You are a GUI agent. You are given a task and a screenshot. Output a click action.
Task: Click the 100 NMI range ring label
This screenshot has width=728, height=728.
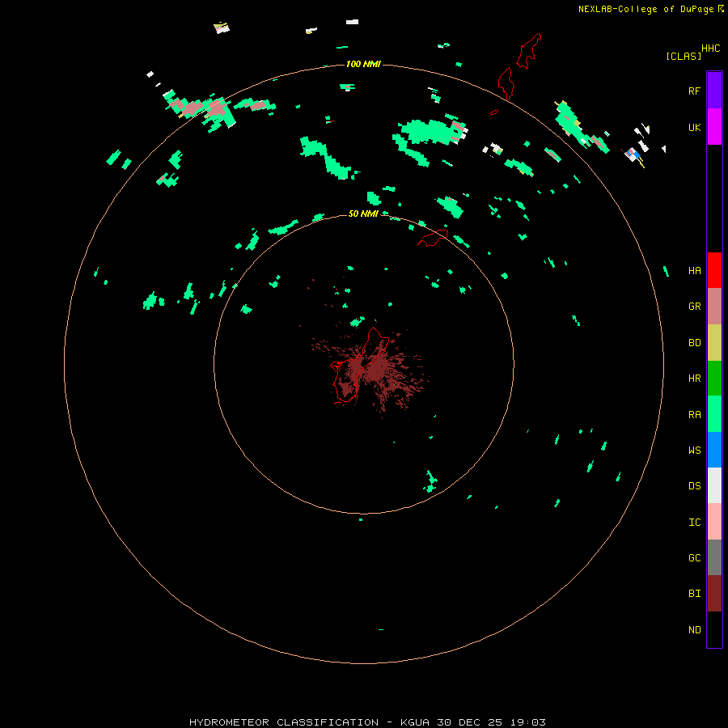click(x=363, y=64)
